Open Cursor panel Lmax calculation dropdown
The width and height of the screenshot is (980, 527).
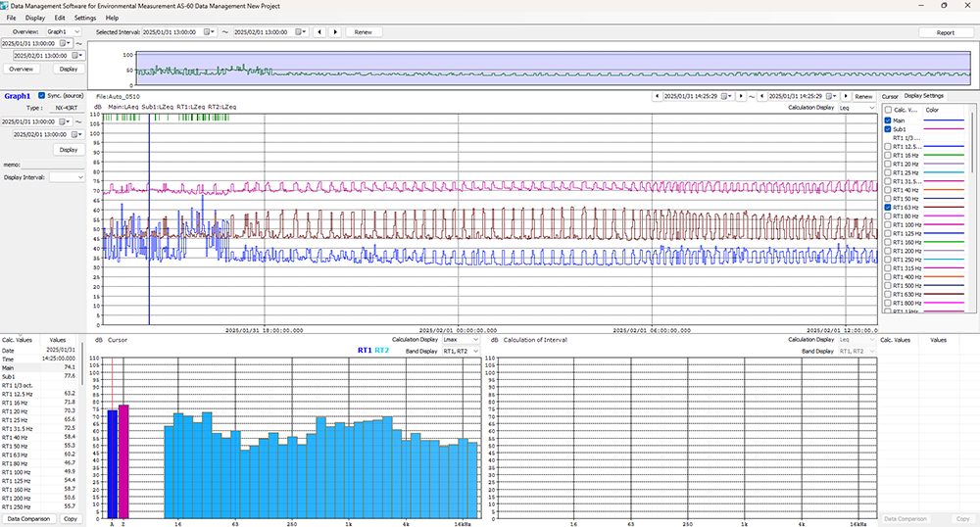click(461, 340)
